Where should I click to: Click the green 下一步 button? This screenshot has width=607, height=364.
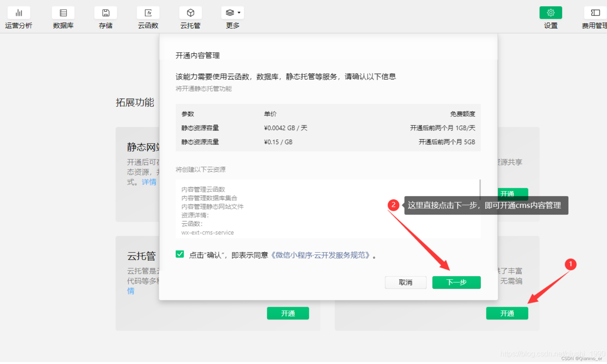tap(456, 283)
